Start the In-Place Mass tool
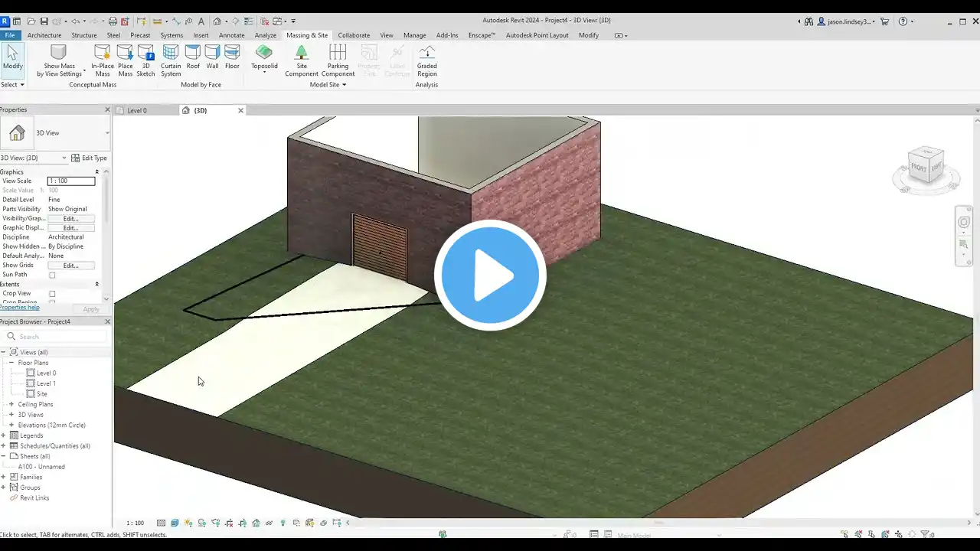This screenshot has height=551, width=980. click(x=103, y=60)
